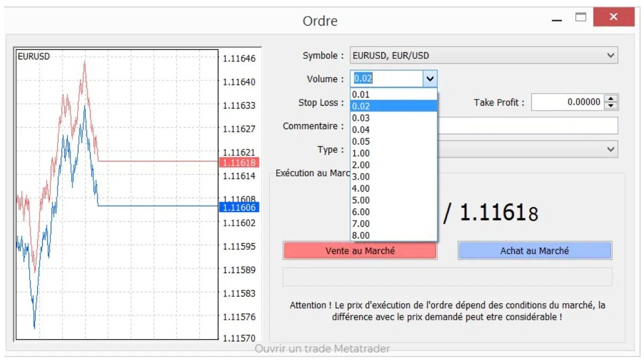Minimize the Ordre window
The image size is (644, 362).
[556, 20]
